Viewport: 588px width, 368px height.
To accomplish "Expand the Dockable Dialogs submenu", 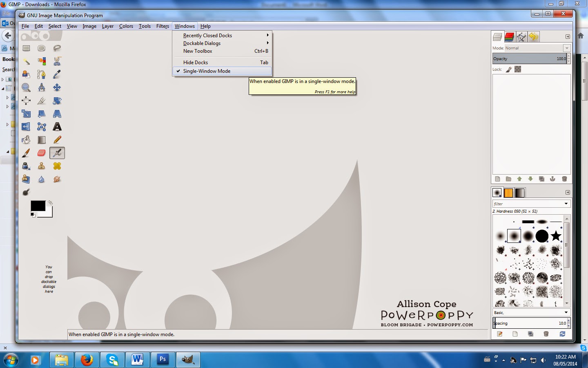I will (222, 43).
